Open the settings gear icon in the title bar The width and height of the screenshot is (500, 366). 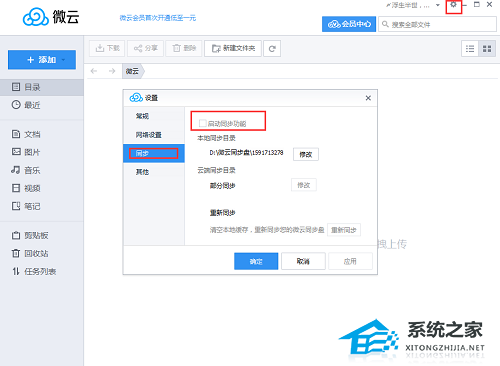(x=453, y=5)
